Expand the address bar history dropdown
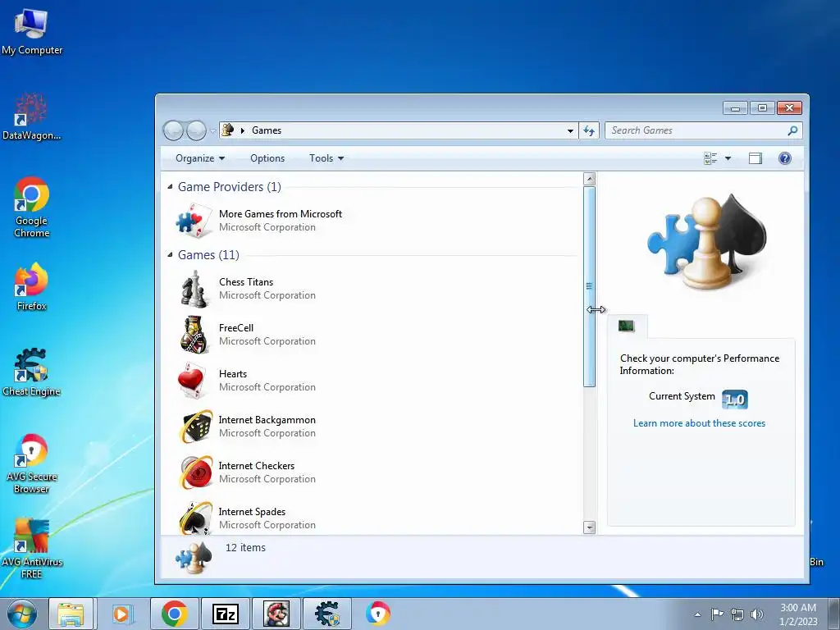840x630 pixels. [x=571, y=130]
